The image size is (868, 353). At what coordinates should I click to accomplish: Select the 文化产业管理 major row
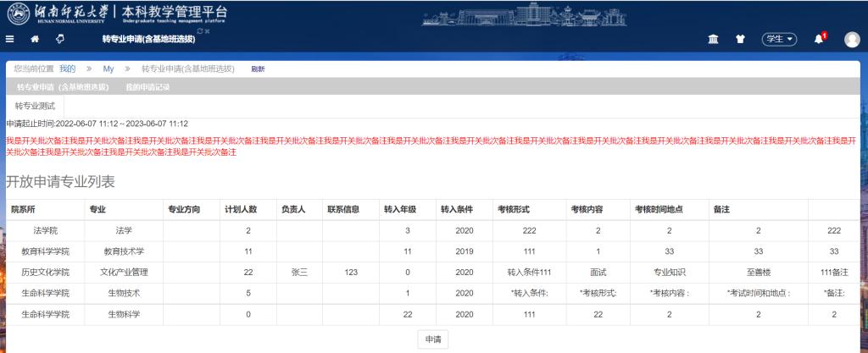coord(124,272)
